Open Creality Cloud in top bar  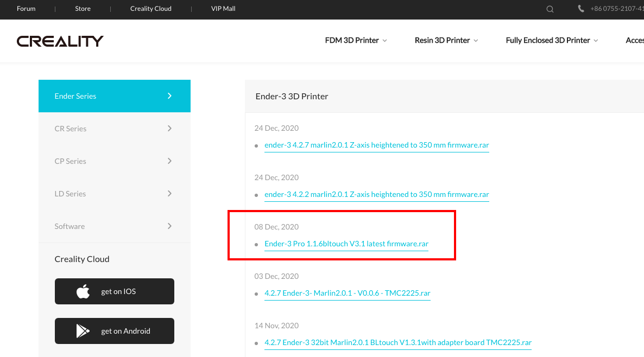click(151, 9)
